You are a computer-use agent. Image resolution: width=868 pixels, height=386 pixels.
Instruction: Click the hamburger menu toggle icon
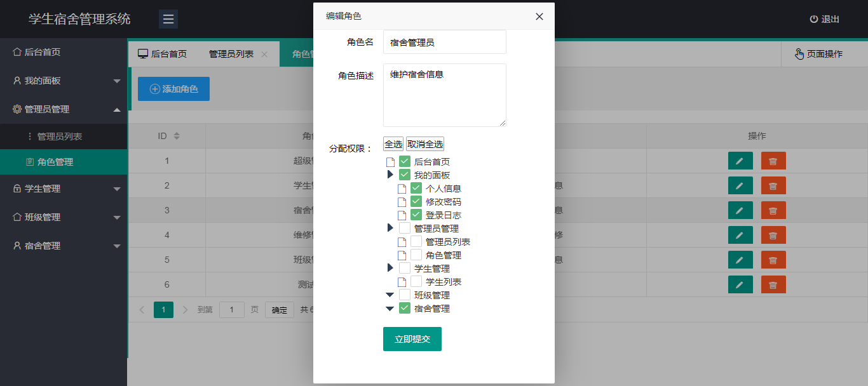pyautogui.click(x=168, y=18)
